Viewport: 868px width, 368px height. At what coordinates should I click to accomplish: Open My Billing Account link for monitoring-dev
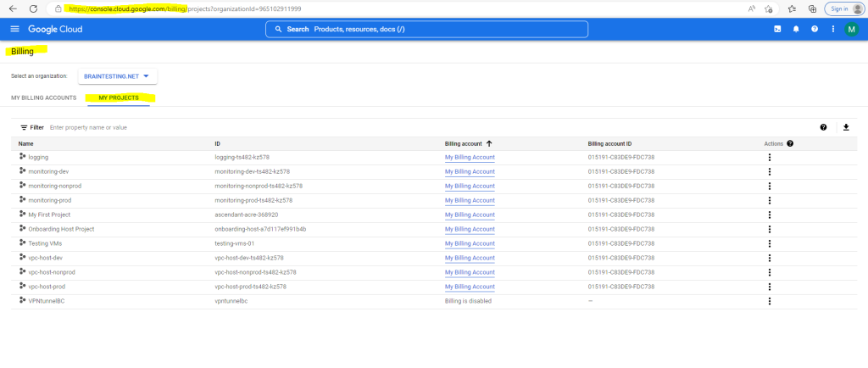(x=470, y=171)
